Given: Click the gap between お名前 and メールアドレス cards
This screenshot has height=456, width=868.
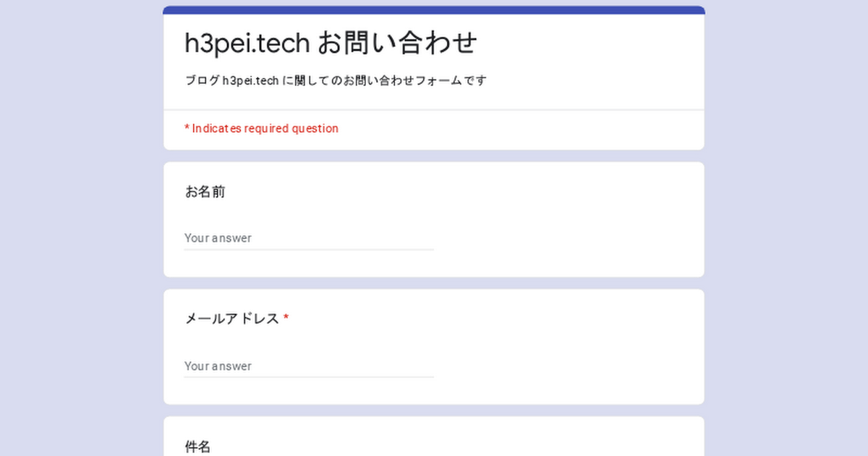Looking at the screenshot, I should [434, 283].
